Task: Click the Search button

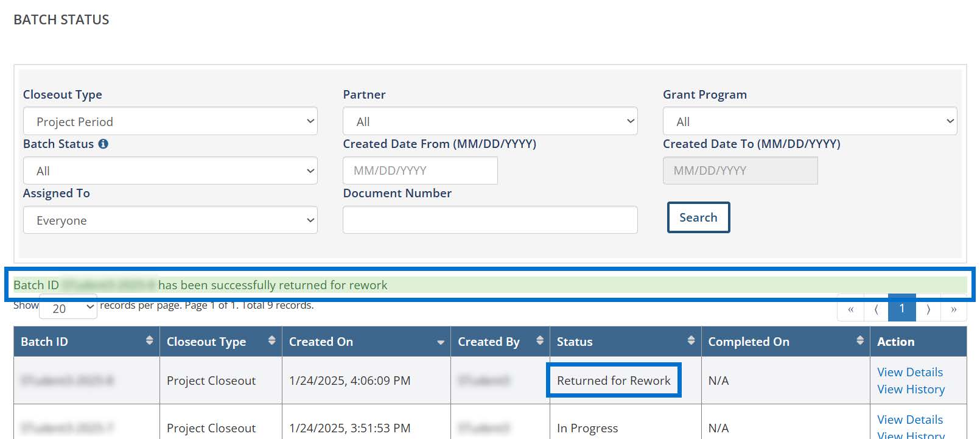Action: click(698, 217)
